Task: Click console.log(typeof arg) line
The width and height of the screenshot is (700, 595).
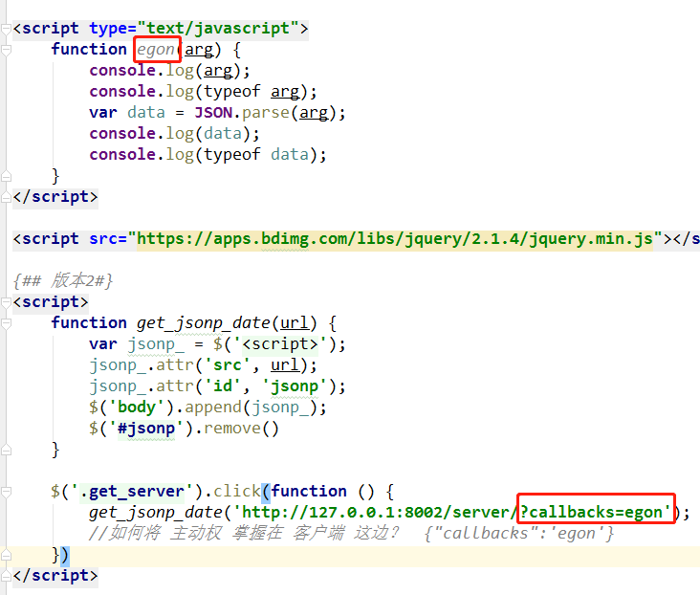Action: coord(203,92)
